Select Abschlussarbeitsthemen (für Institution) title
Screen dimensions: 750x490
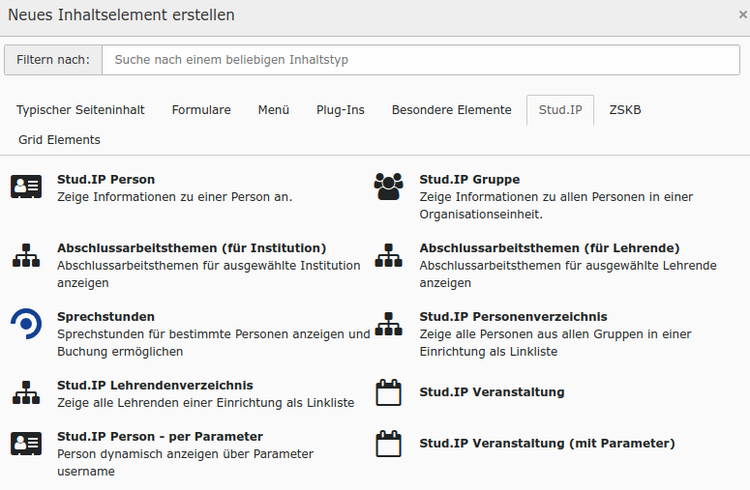[x=192, y=248]
